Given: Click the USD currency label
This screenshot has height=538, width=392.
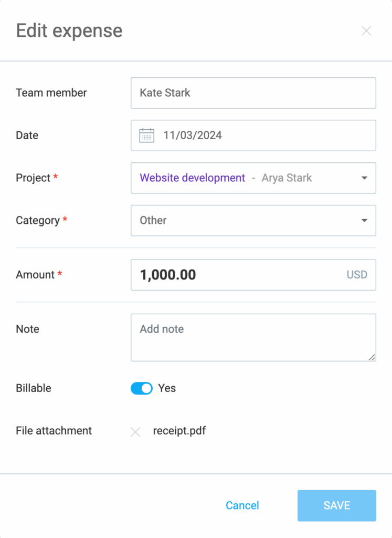Looking at the screenshot, I should point(357,275).
